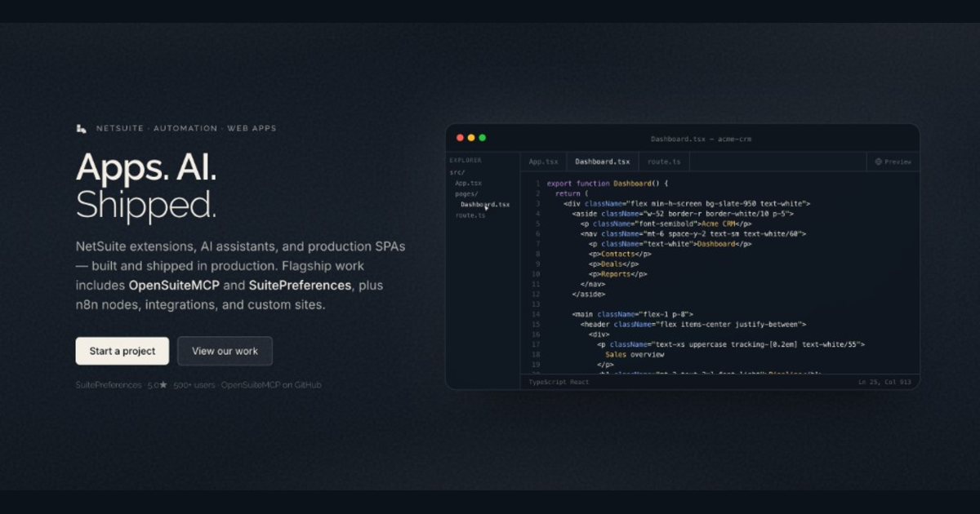Click the yellow minimize dot of editor window
This screenshot has height=514, width=980.
[x=471, y=138]
